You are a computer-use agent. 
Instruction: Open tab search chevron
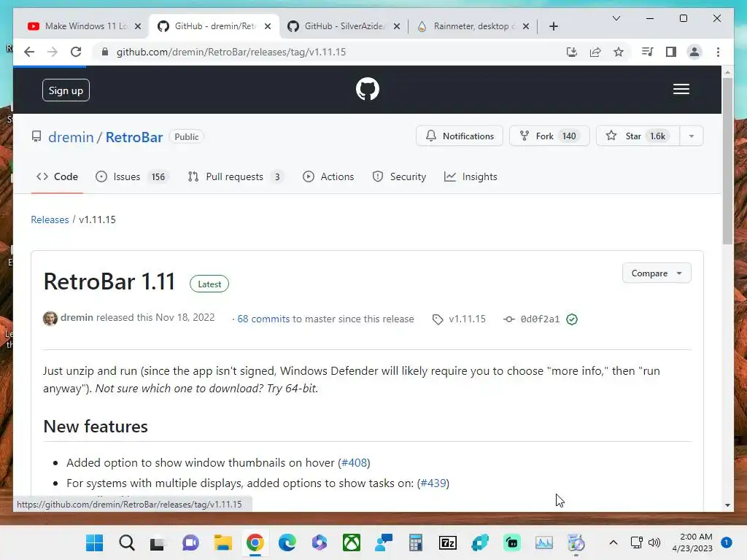pos(616,18)
